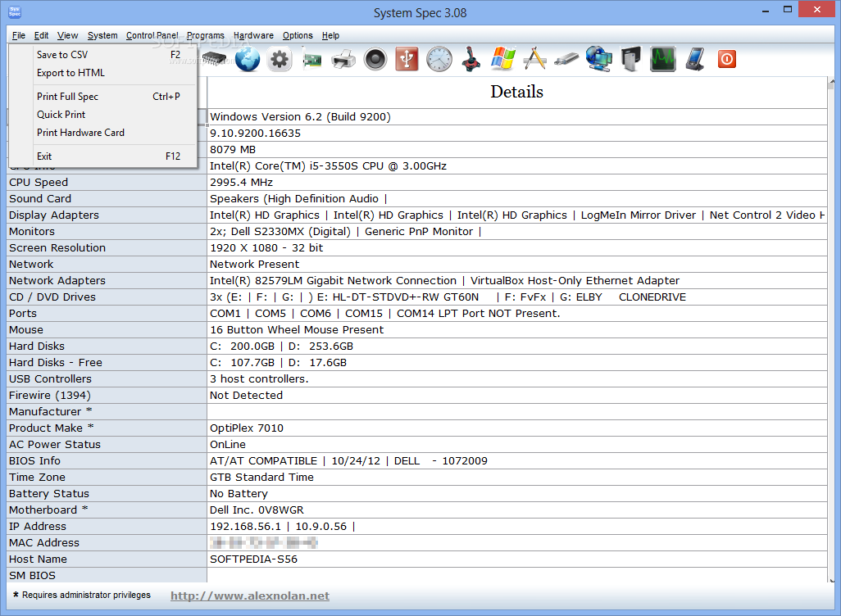This screenshot has width=841, height=616.
Task: Open the external hard drive toolbar icon
Action: point(631,59)
